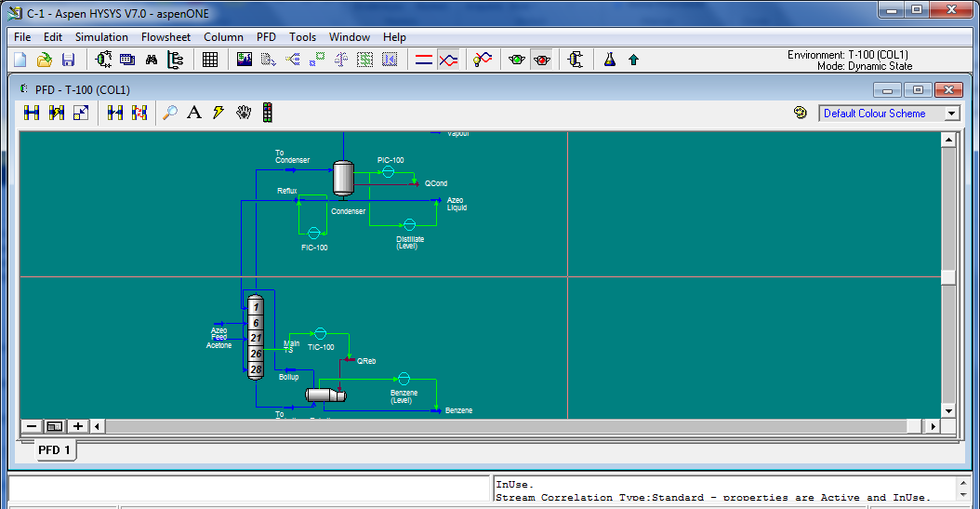
Task: Open the Help menu
Action: point(394,37)
